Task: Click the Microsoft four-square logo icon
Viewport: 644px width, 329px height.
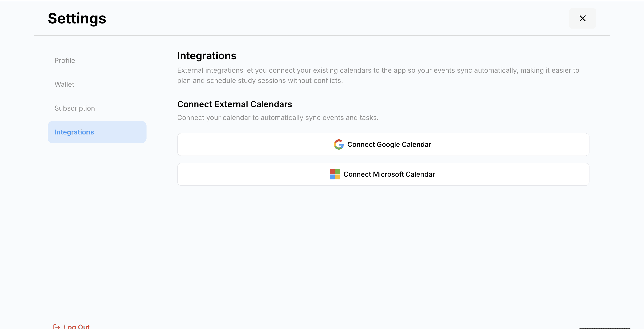Action: (335, 174)
